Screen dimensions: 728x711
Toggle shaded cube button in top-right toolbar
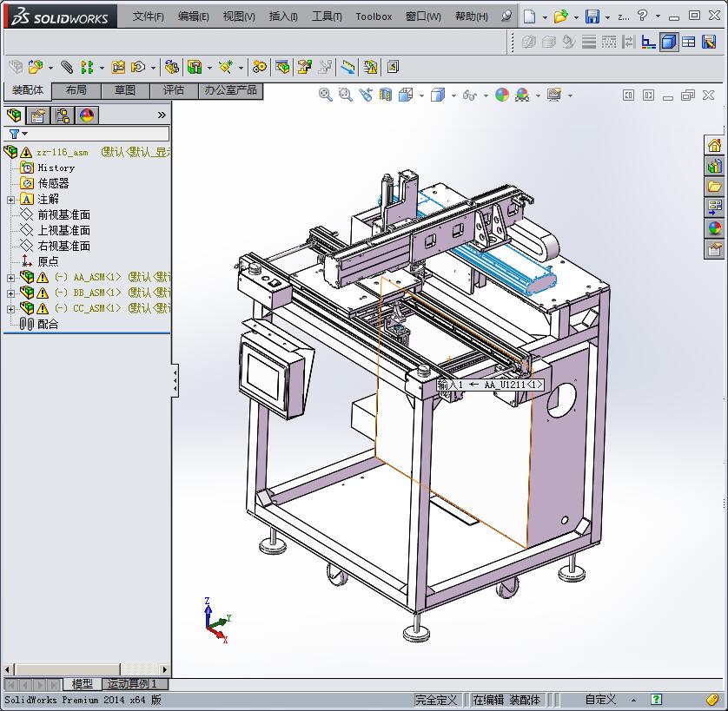(x=669, y=43)
